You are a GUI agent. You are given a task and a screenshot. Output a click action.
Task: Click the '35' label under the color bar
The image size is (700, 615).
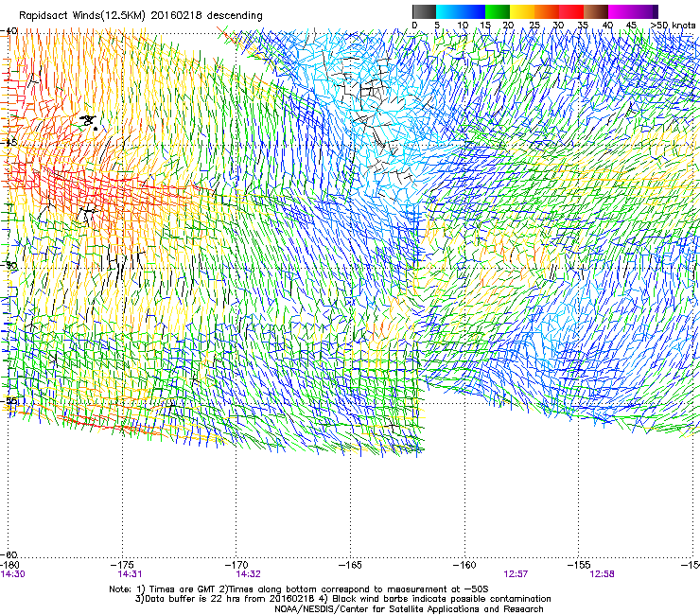[583, 26]
